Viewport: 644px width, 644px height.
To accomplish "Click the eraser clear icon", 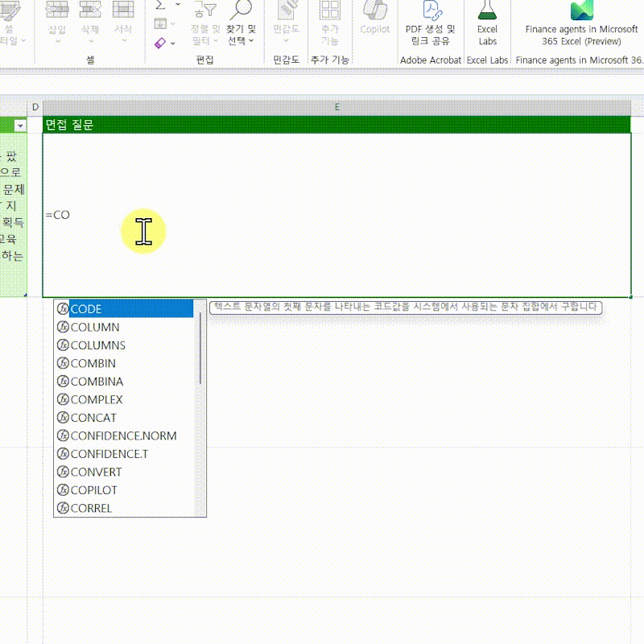I will click(x=159, y=42).
